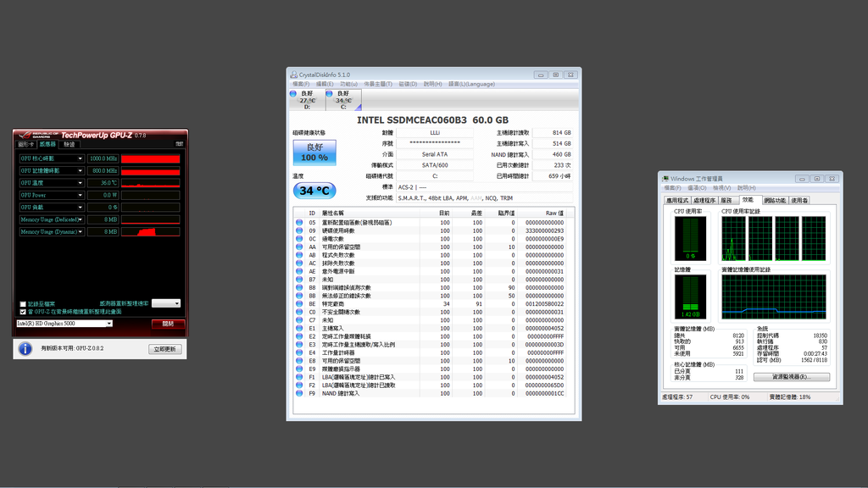The width and height of the screenshot is (868, 488).
Task: Open the GPU 記憶體時脈 sensor dropdown
Action: [80, 171]
